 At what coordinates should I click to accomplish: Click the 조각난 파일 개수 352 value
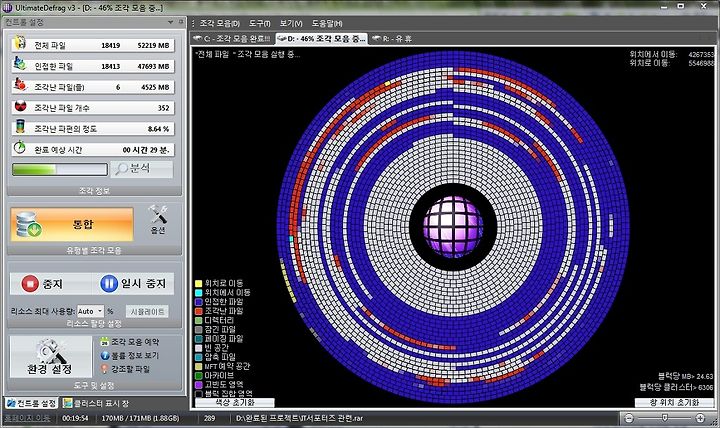(163, 108)
